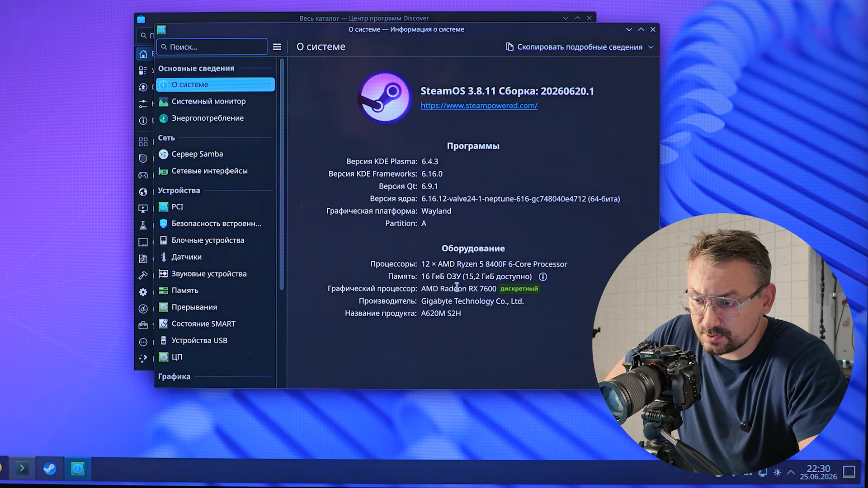Click the A620M S2H product name
The height and width of the screenshot is (488, 868).
point(441,313)
